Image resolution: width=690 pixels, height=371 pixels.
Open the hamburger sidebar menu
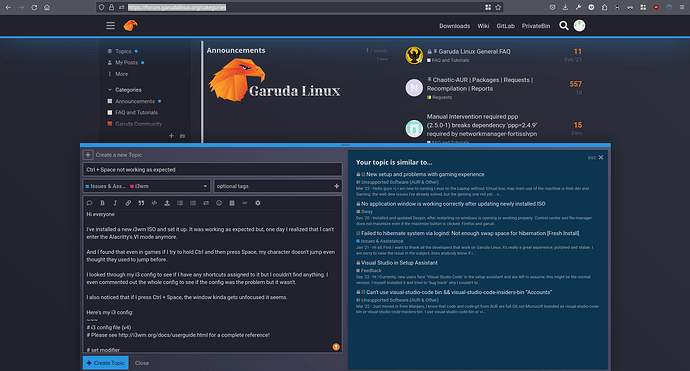[x=110, y=26]
